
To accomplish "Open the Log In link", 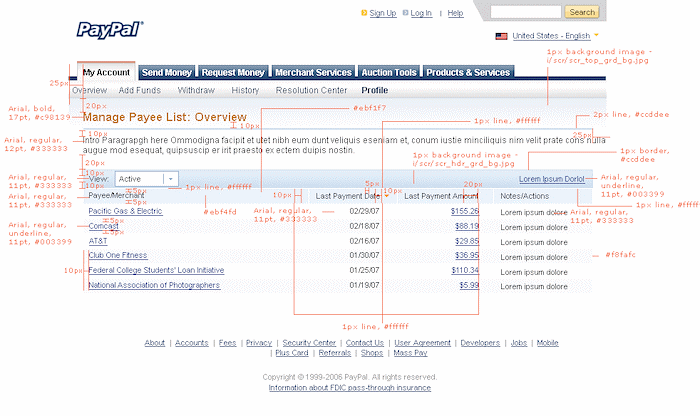I will tap(421, 13).
